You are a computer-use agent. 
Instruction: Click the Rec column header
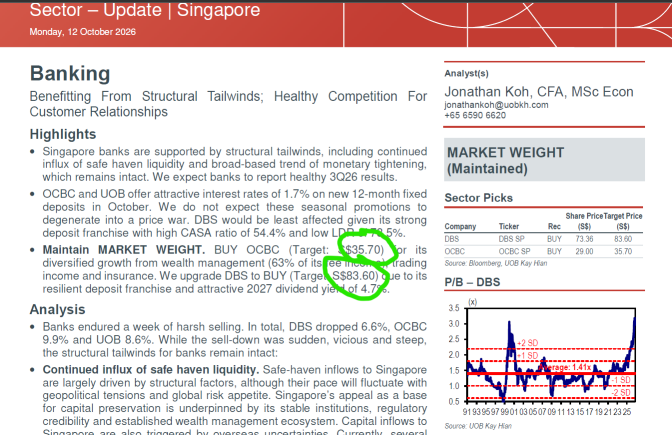pyautogui.click(x=554, y=226)
